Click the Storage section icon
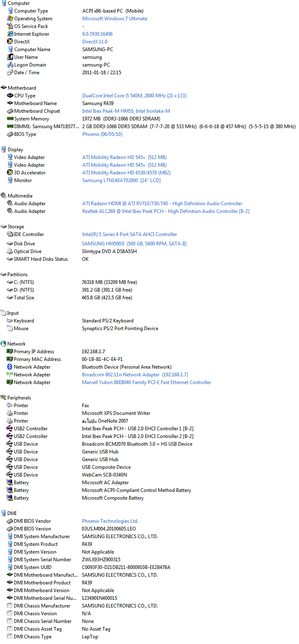The image size is (299, 644). click(x=4, y=227)
